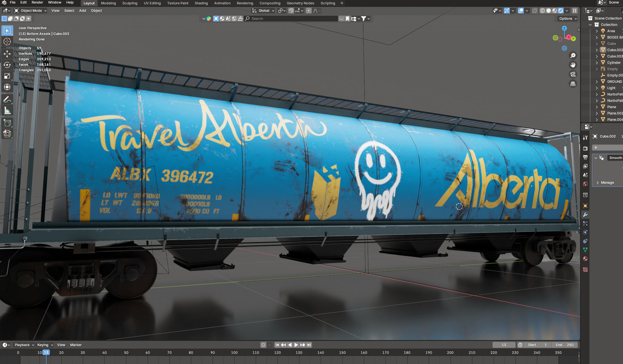
Task: Open the Object Constraints properties tab
Action: pos(585,241)
